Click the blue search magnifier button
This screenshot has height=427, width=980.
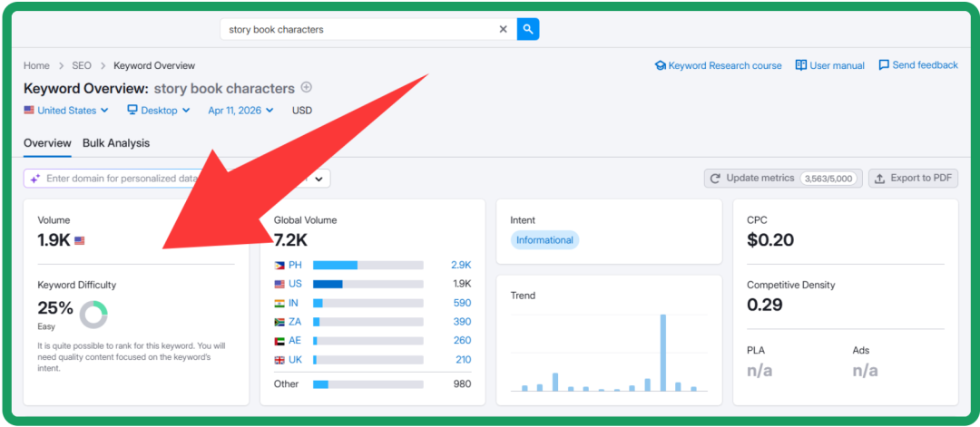(528, 29)
